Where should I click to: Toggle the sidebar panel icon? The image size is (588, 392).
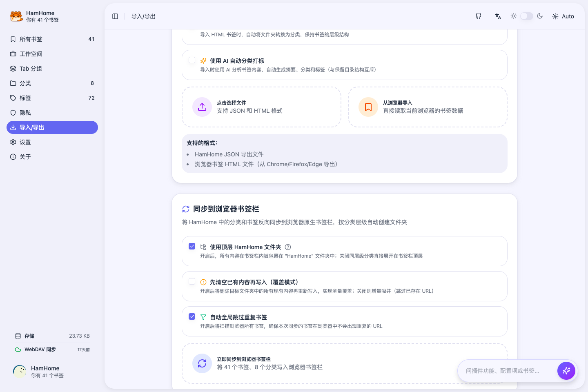pyautogui.click(x=115, y=16)
